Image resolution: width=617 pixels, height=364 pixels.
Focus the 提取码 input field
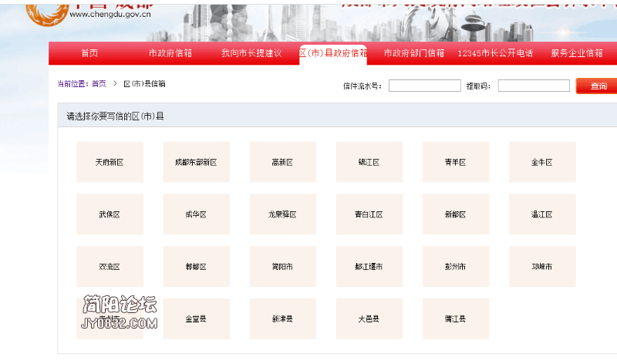click(x=534, y=86)
